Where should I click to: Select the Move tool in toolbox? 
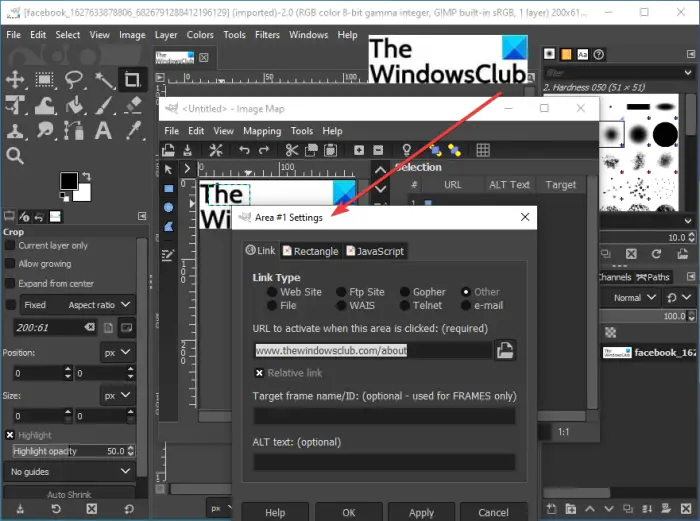[15, 79]
